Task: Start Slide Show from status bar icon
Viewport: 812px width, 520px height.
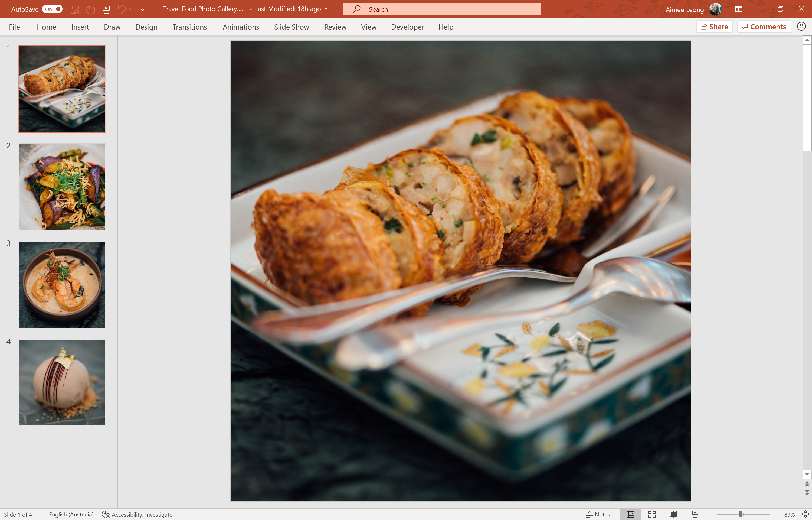Action: (695, 514)
